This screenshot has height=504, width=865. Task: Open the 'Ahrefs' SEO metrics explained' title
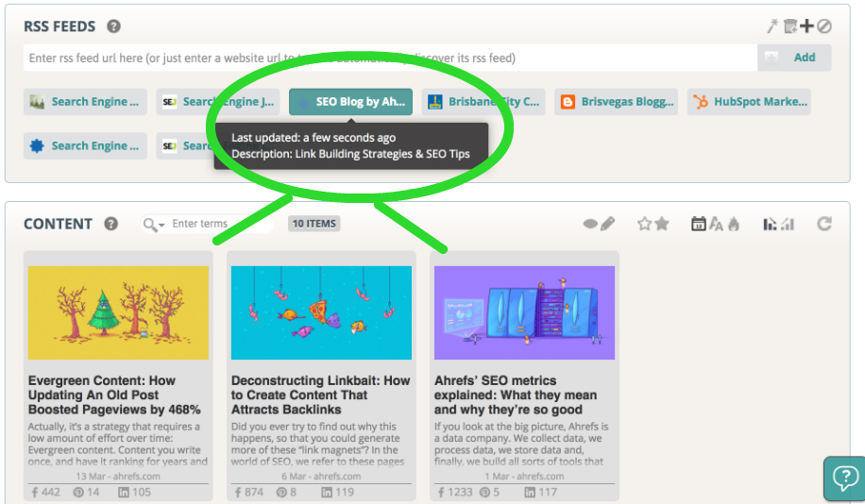(x=516, y=395)
